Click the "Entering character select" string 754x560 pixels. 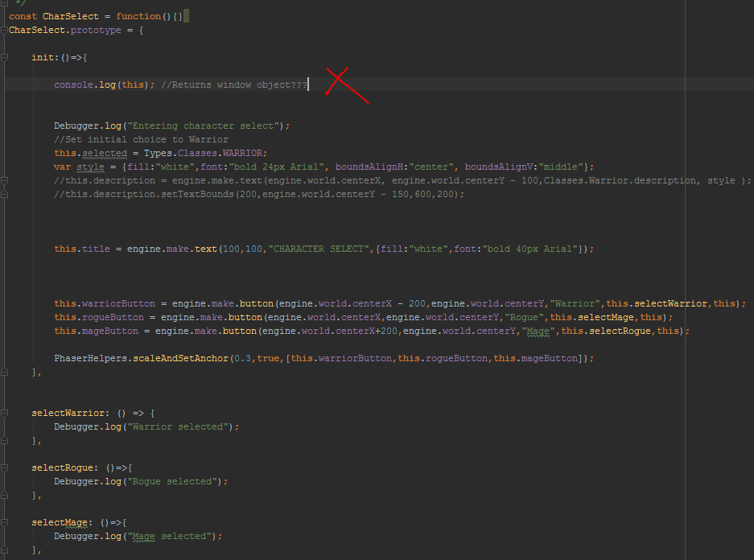204,126
